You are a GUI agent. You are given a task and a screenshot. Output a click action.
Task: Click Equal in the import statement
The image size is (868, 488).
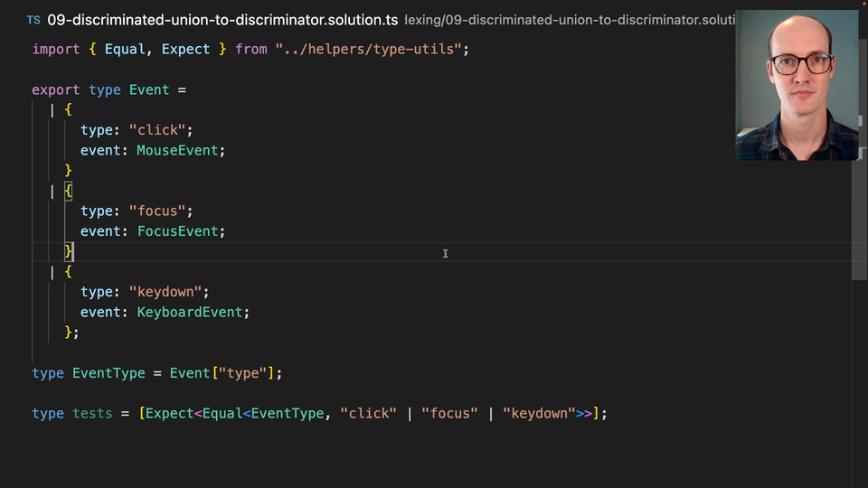[x=125, y=49]
